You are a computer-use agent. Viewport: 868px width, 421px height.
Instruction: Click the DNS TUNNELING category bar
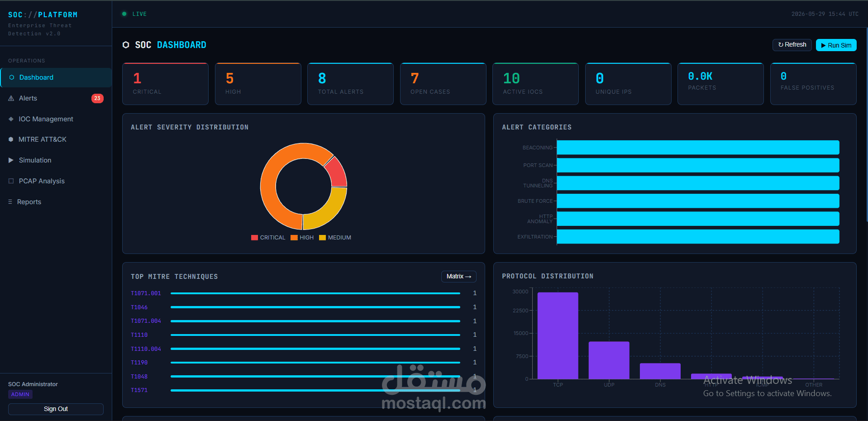pos(698,183)
